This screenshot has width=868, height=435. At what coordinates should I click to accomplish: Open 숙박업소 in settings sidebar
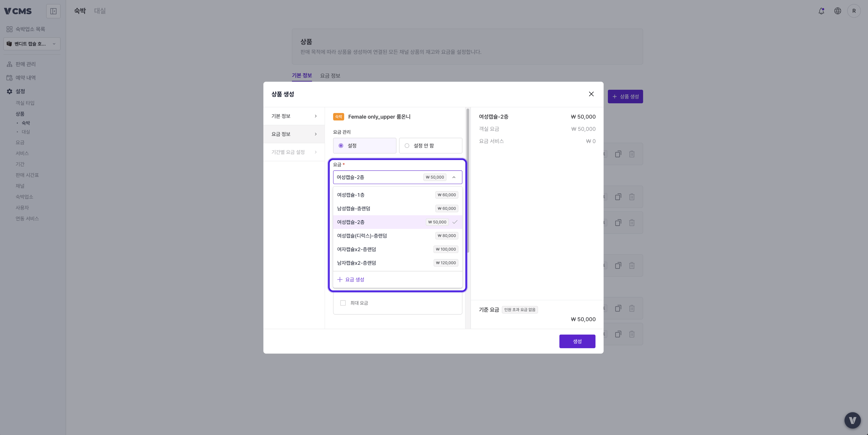coord(24,197)
